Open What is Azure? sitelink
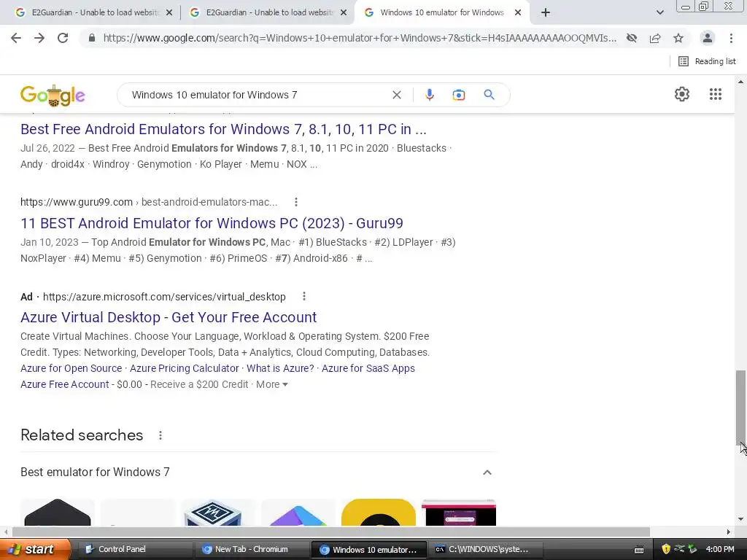The height and width of the screenshot is (560, 747). pyautogui.click(x=280, y=368)
